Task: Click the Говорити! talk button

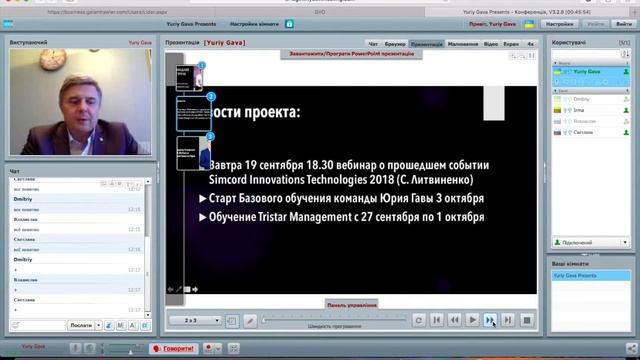Action: (173, 349)
